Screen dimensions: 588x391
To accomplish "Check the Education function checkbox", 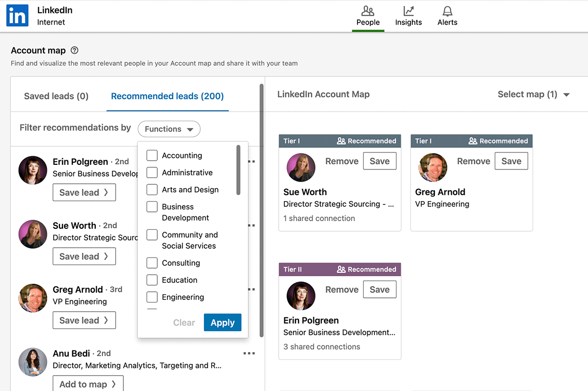I will [x=152, y=280].
